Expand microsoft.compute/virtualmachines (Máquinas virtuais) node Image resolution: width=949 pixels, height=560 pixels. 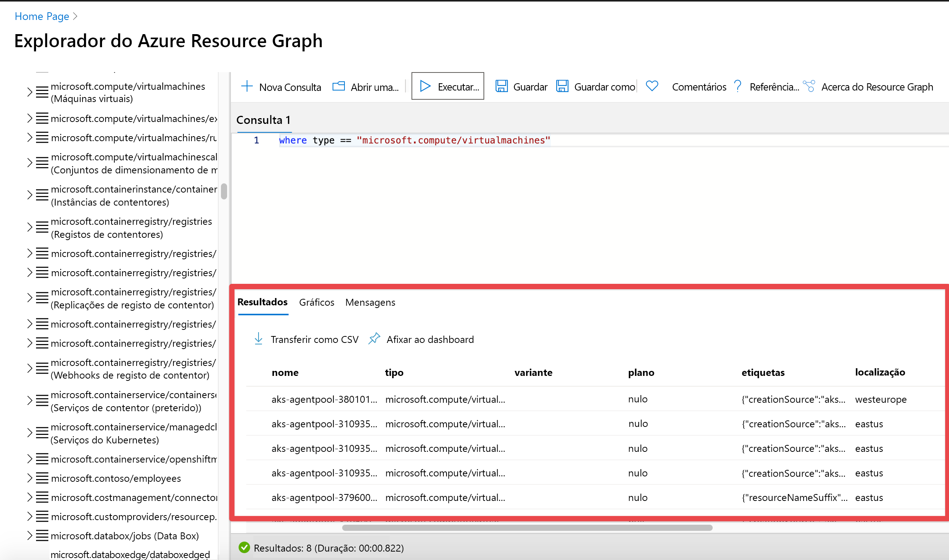30,92
